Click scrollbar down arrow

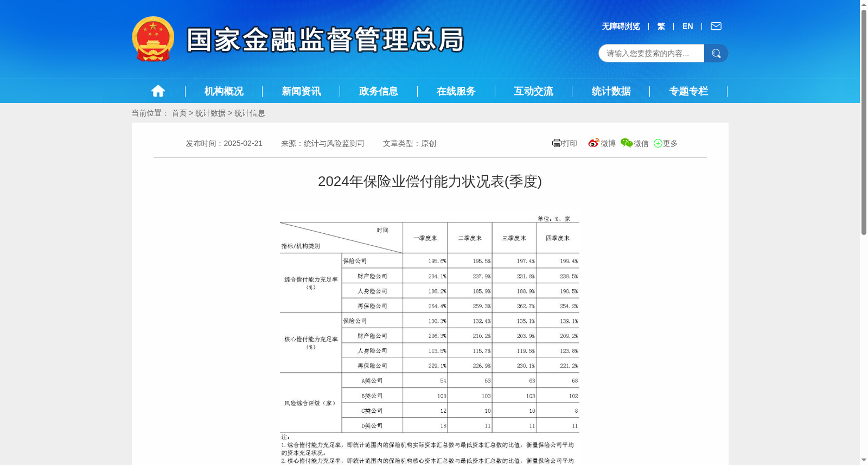pos(864,460)
